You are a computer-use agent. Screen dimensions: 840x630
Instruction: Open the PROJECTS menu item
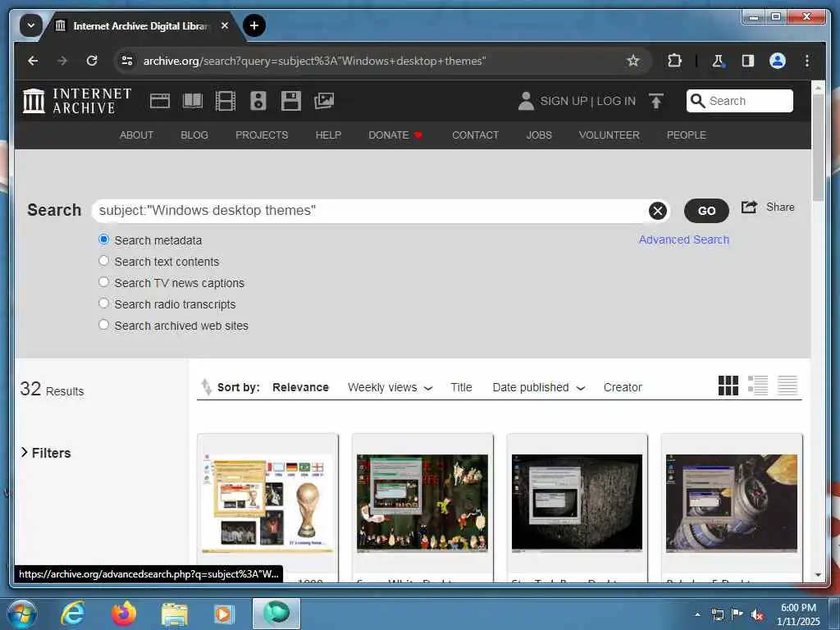pos(262,135)
